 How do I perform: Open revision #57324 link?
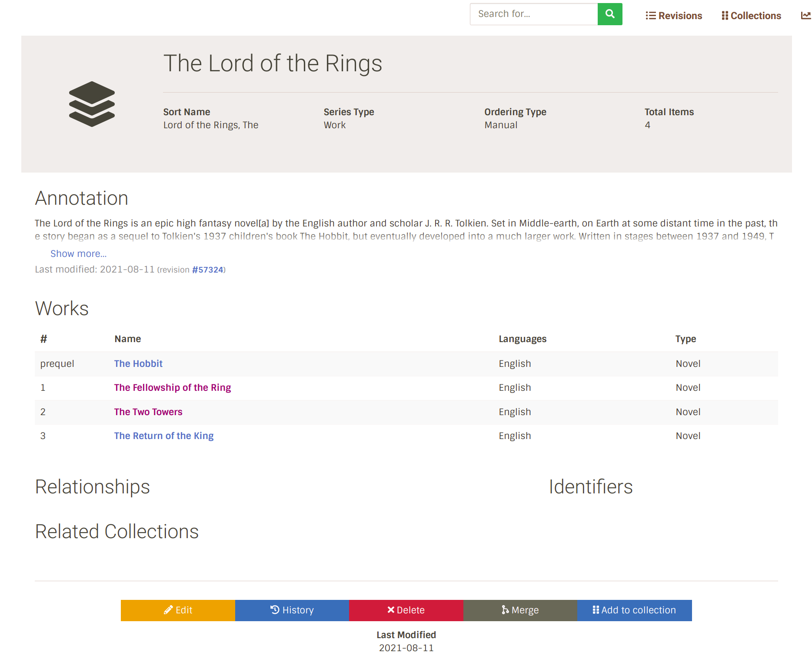tap(208, 270)
